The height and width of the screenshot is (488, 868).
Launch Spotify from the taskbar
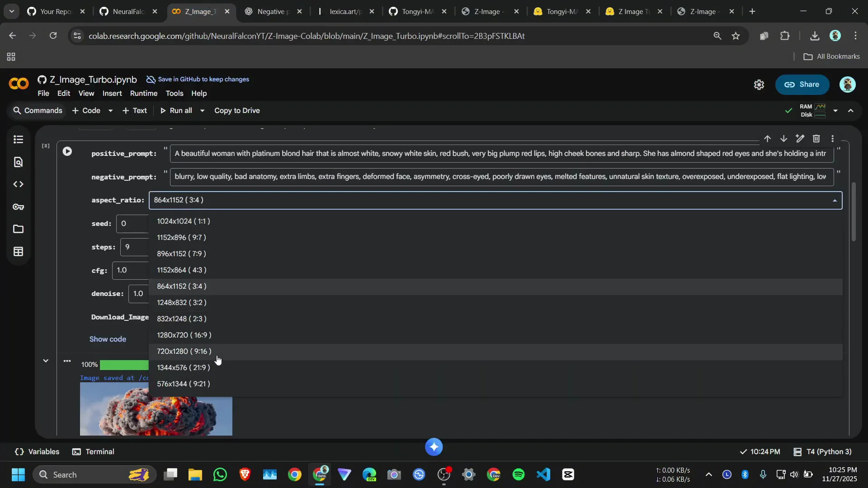[x=518, y=474]
